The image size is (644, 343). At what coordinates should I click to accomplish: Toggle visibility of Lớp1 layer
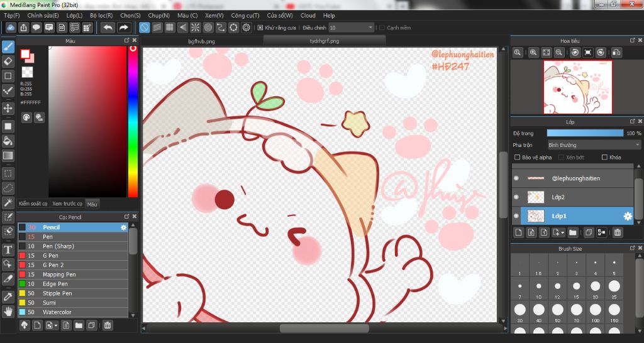(516, 216)
